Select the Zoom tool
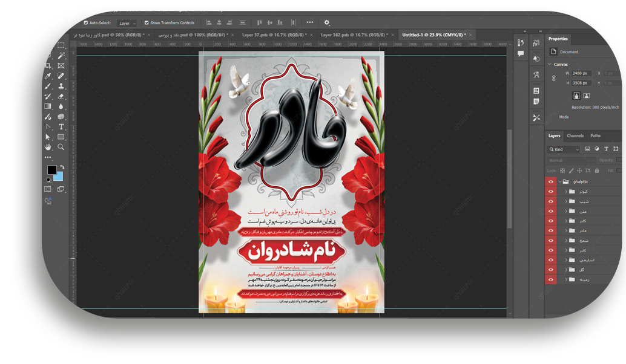 pyautogui.click(x=61, y=147)
